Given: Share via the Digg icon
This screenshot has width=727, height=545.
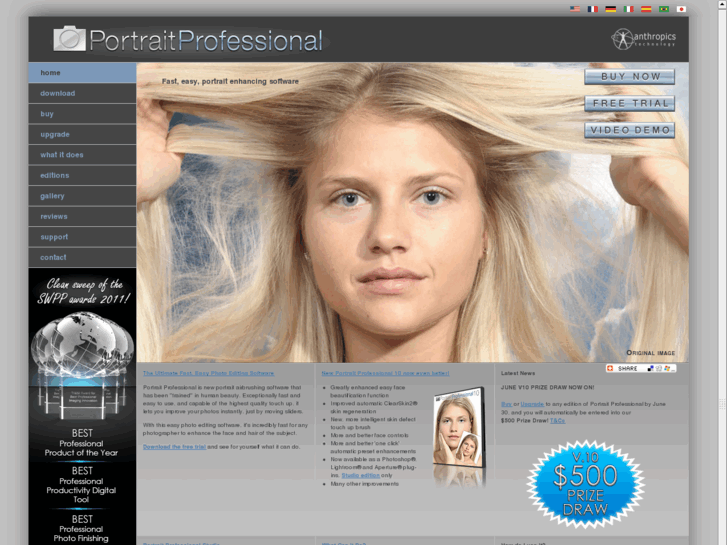Looking at the screenshot, I should point(659,368).
